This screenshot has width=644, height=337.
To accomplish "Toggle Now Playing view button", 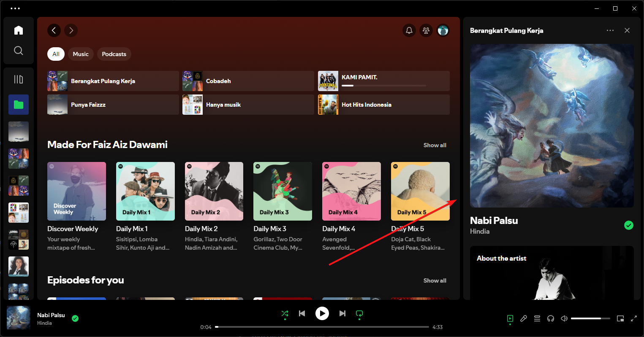I will click(x=510, y=318).
